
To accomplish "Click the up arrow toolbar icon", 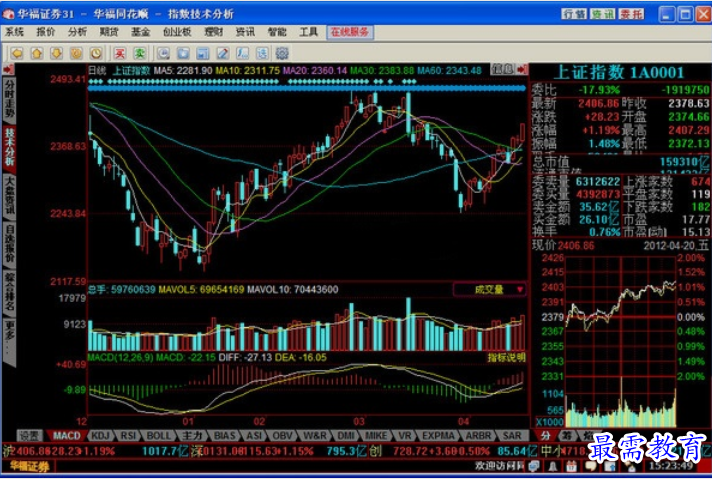I will [x=37, y=54].
